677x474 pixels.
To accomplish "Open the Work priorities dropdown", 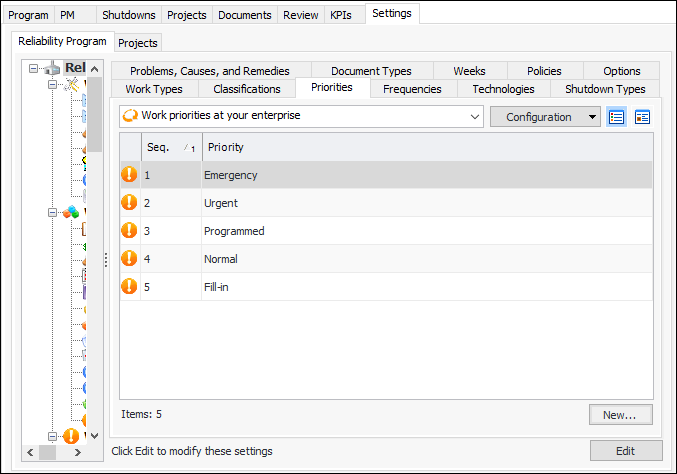I will click(475, 117).
